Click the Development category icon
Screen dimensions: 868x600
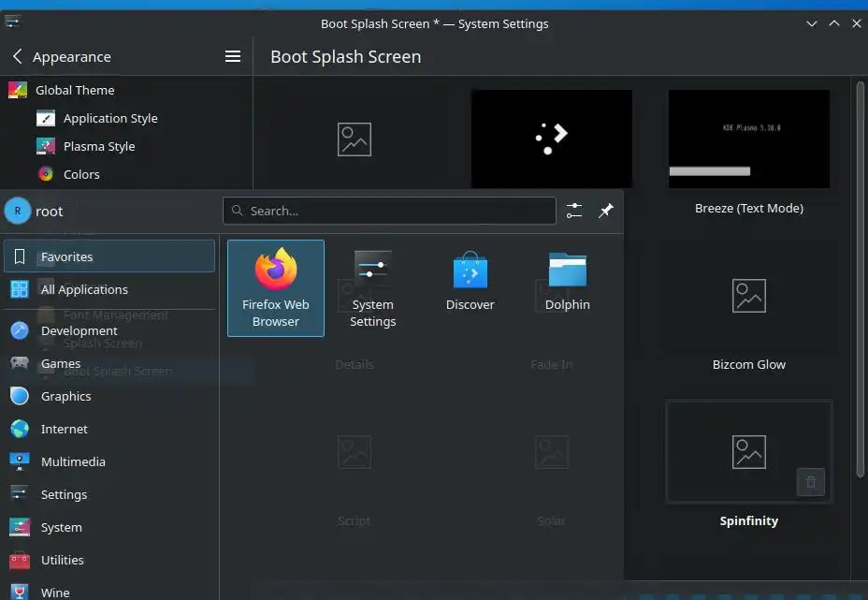pyautogui.click(x=20, y=330)
